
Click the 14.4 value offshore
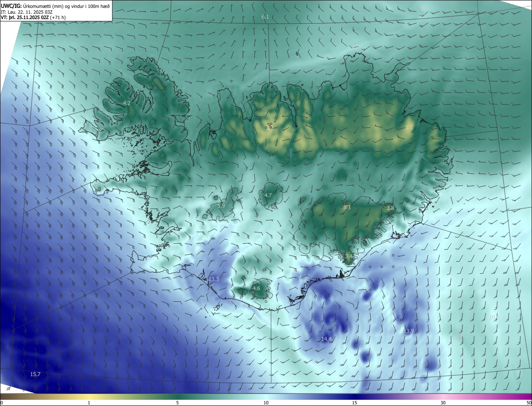326,339
